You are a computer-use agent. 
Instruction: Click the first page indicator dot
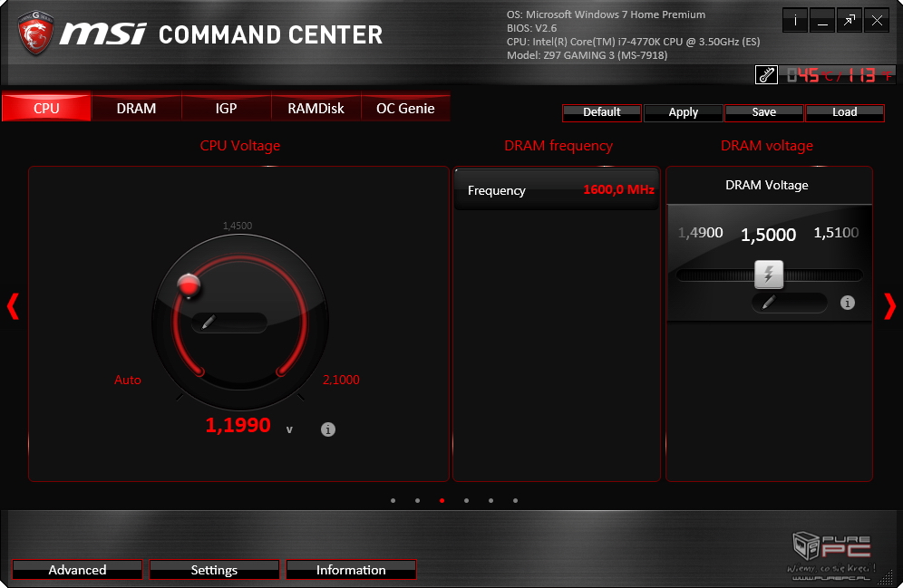click(393, 500)
